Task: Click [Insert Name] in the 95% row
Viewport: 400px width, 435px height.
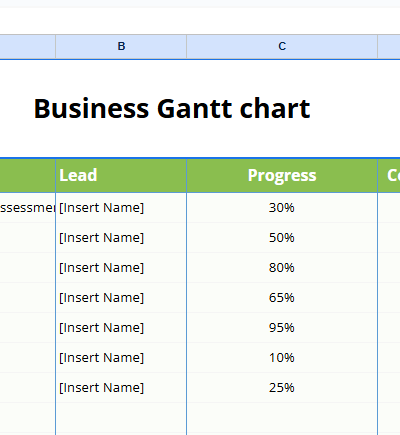Action: (x=101, y=328)
